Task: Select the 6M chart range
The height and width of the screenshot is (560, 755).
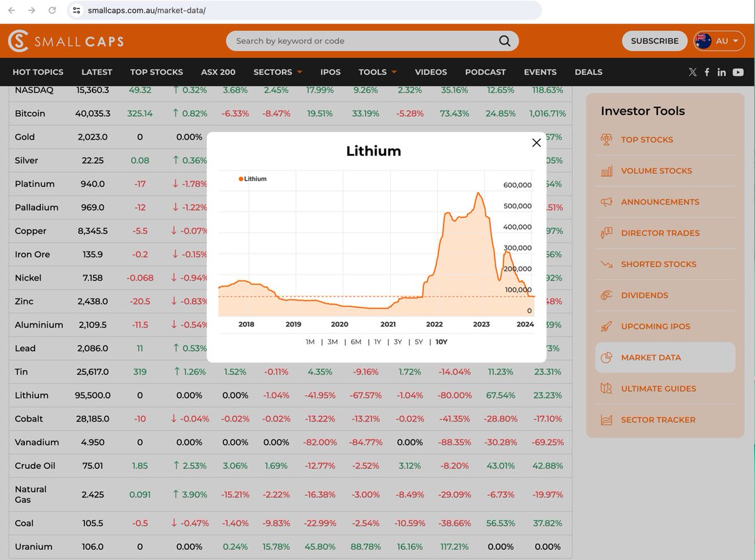Action: point(356,342)
